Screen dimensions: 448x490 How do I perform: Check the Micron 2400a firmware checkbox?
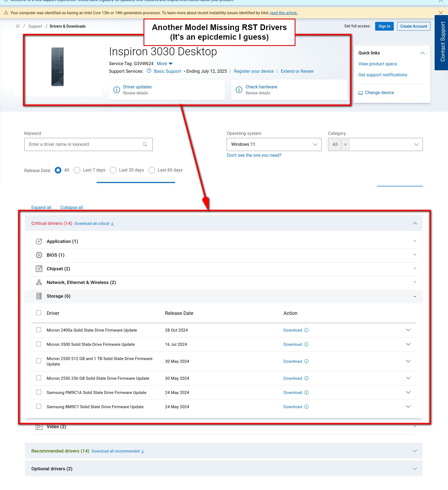click(x=39, y=330)
